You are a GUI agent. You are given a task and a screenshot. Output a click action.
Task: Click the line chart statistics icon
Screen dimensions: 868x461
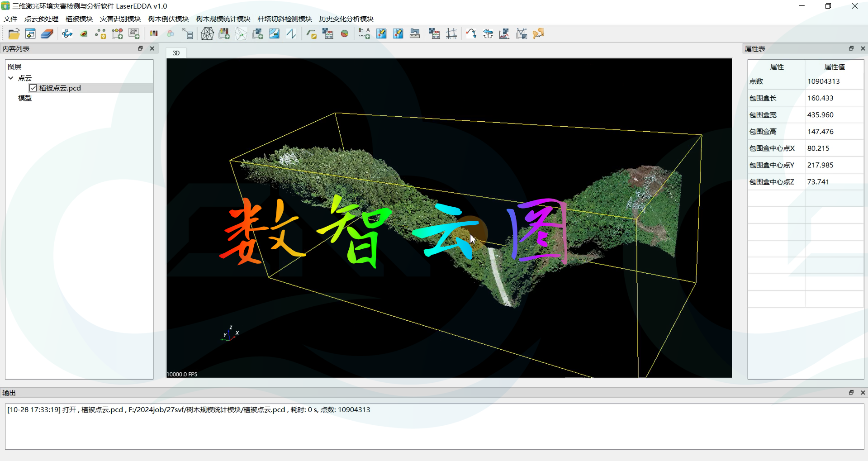504,34
